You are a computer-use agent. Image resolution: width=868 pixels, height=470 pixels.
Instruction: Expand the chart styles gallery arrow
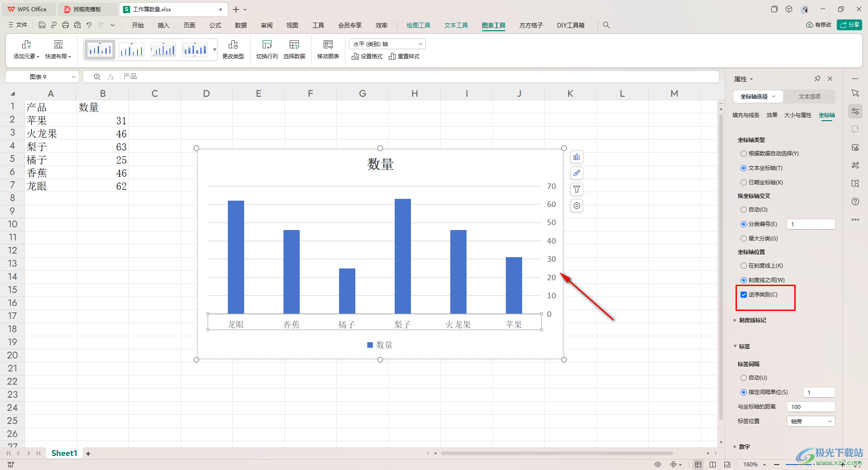(215, 50)
